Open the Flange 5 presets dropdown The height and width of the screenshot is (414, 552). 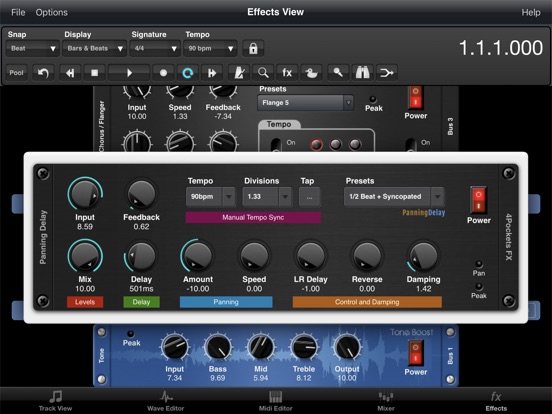(x=305, y=103)
